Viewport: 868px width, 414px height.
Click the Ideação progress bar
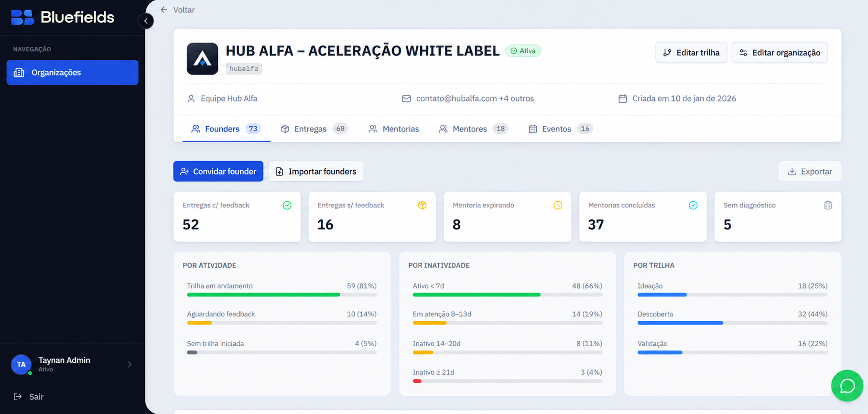click(x=733, y=295)
